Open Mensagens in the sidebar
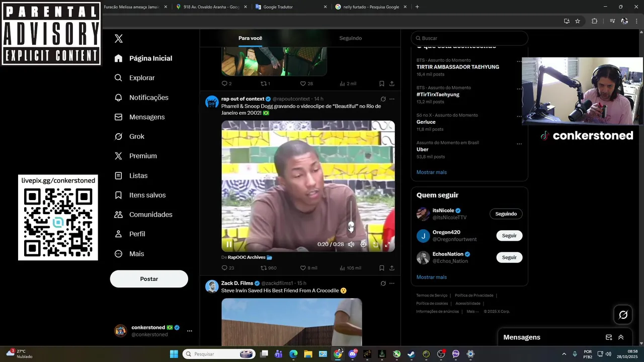Image resolution: width=644 pixels, height=362 pixels. pyautogui.click(x=140, y=117)
